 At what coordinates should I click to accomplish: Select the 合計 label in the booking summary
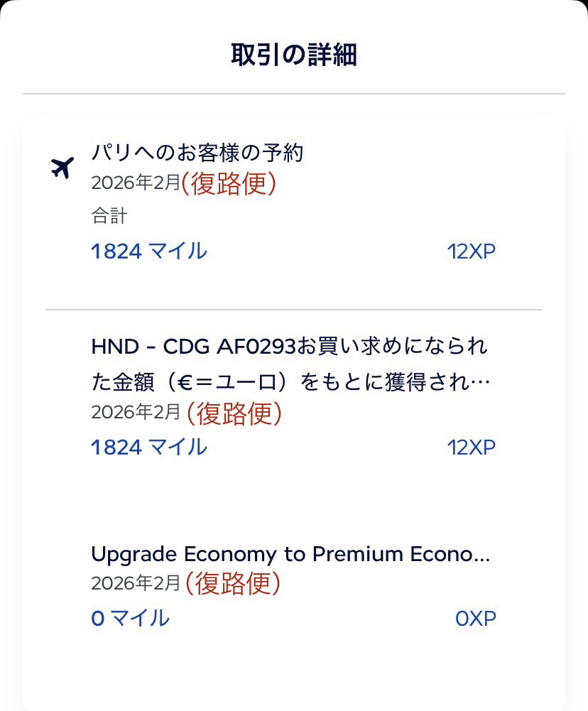pos(109,217)
